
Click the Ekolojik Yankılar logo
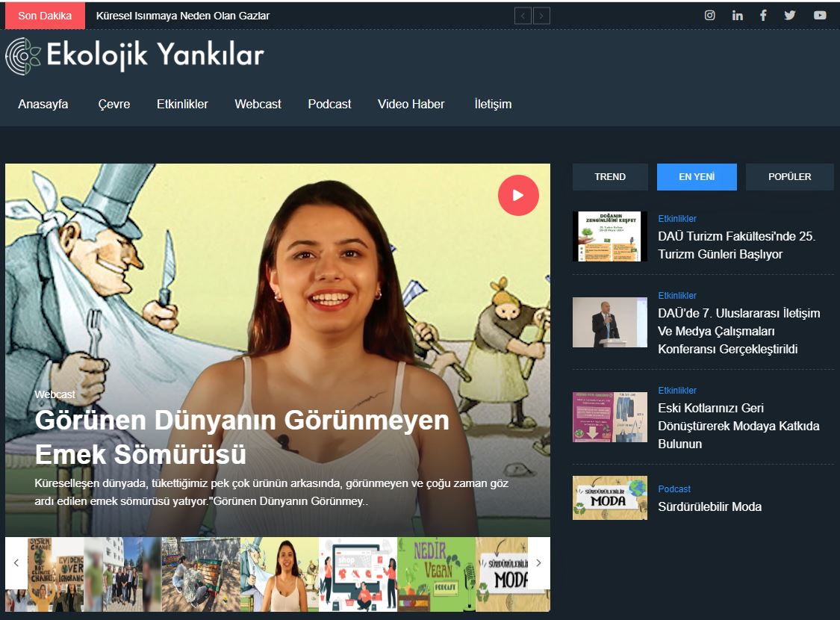tap(135, 56)
